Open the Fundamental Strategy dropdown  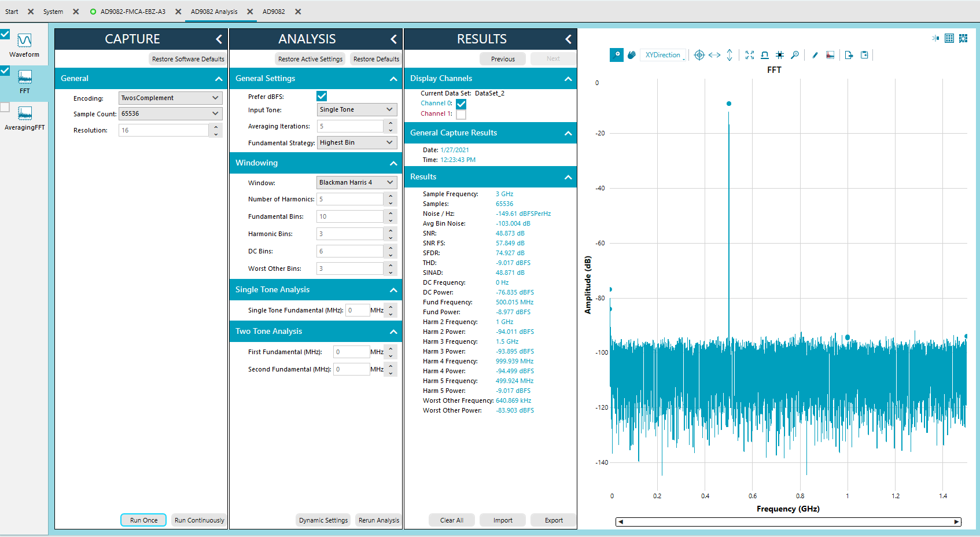(356, 142)
